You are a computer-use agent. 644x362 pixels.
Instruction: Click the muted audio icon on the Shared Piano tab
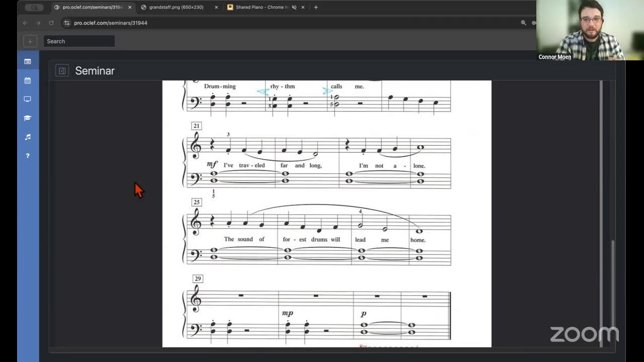294,7
